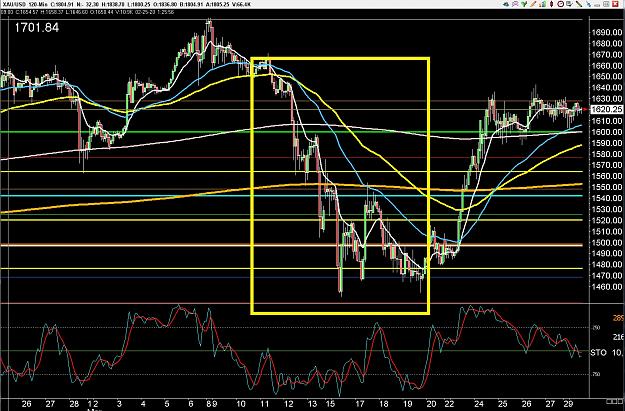Open the clock time interval icon
625x411 pixels.
560,4
